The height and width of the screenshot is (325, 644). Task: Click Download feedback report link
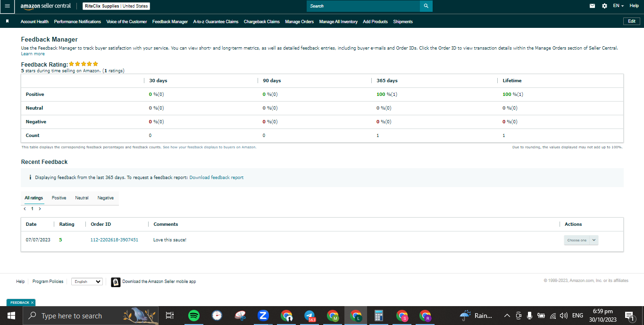pyautogui.click(x=217, y=178)
